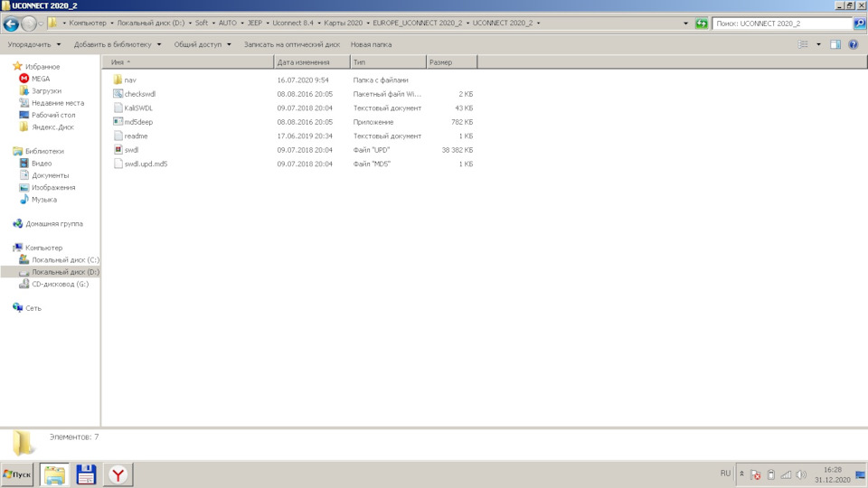Expand the arrow after Карты 2020 breadcrumb
The height and width of the screenshot is (488, 868).
coord(368,23)
